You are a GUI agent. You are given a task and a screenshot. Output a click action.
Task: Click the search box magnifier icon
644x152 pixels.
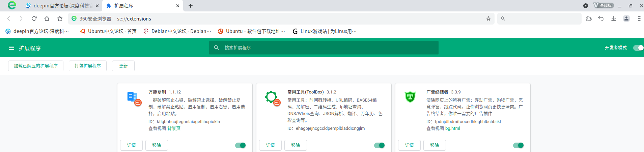503,18
